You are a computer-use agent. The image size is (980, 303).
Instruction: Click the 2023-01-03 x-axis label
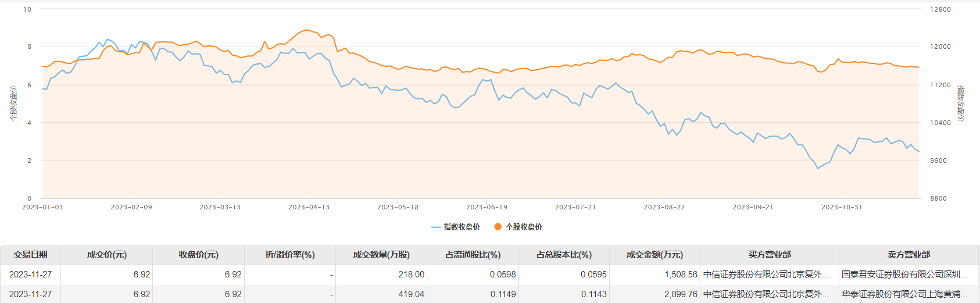(42, 207)
